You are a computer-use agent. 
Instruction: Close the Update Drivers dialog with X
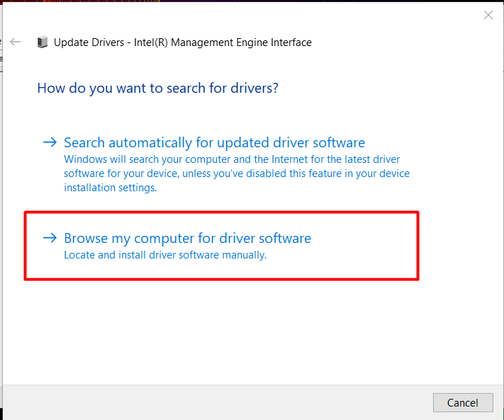coord(488,15)
